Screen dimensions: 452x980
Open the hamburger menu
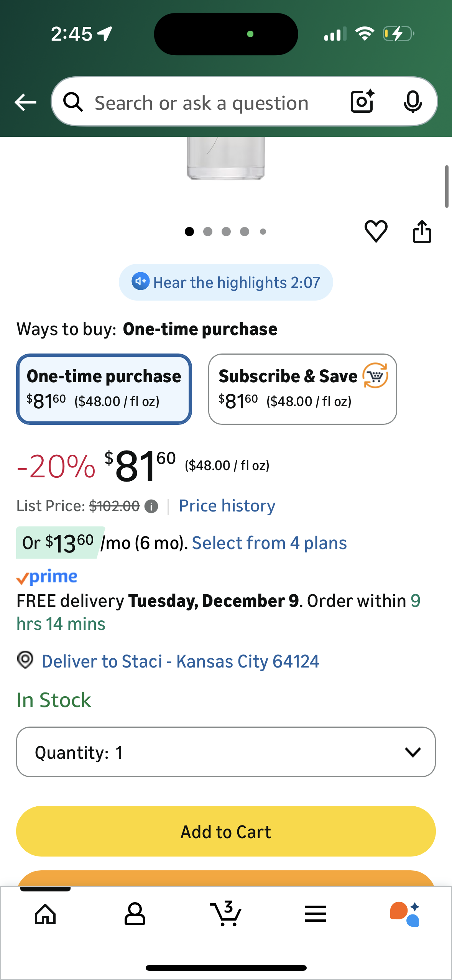click(316, 914)
